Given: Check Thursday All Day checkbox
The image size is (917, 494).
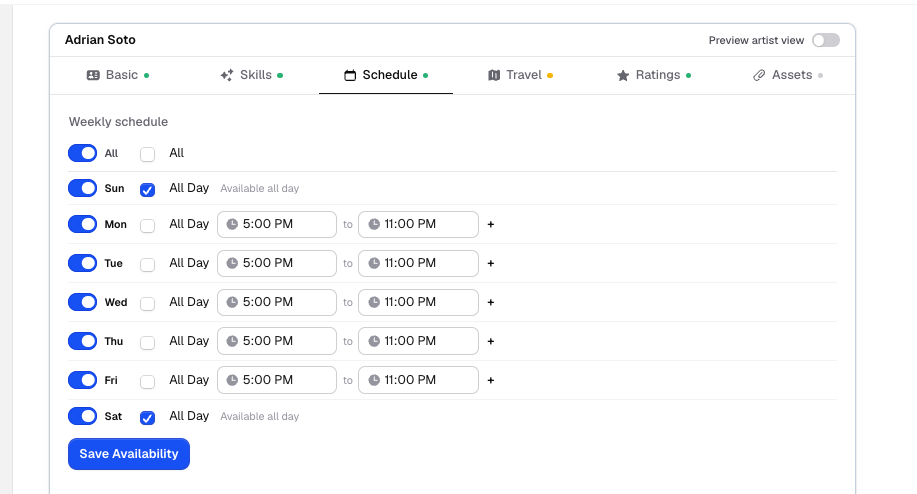Looking at the screenshot, I should click(x=147, y=343).
